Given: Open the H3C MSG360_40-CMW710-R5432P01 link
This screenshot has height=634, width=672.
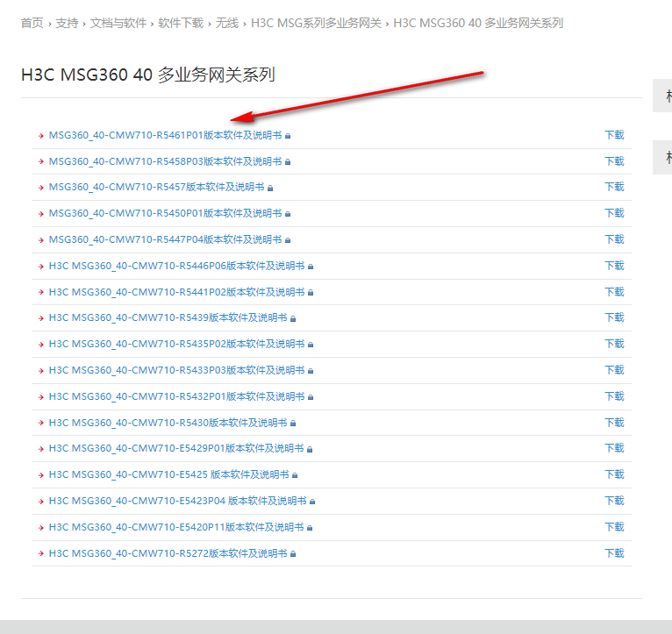Looking at the screenshot, I should point(177,396).
